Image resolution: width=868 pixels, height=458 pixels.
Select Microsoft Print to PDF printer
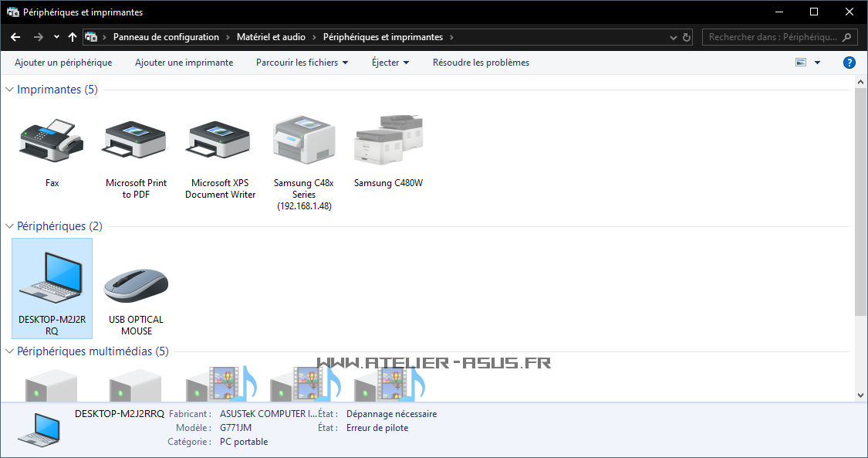click(136, 141)
